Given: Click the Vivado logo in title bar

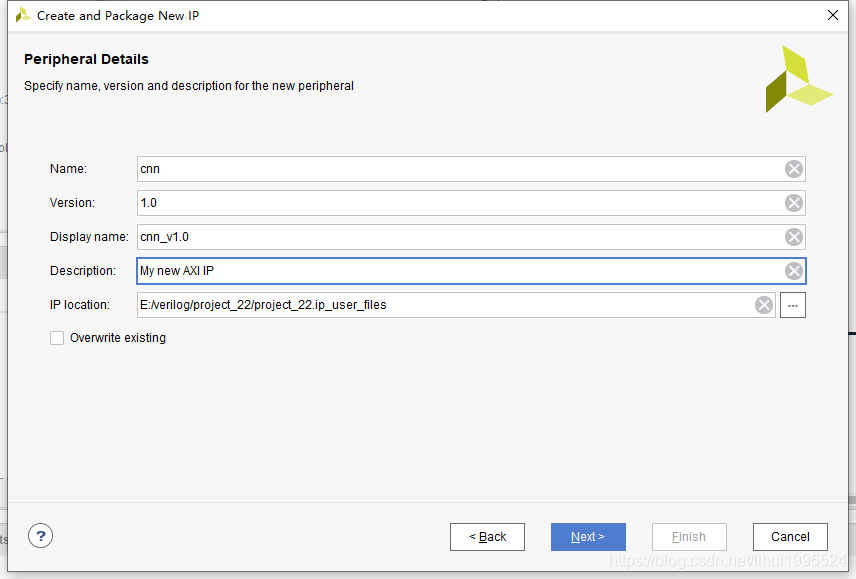Looking at the screenshot, I should coord(23,15).
